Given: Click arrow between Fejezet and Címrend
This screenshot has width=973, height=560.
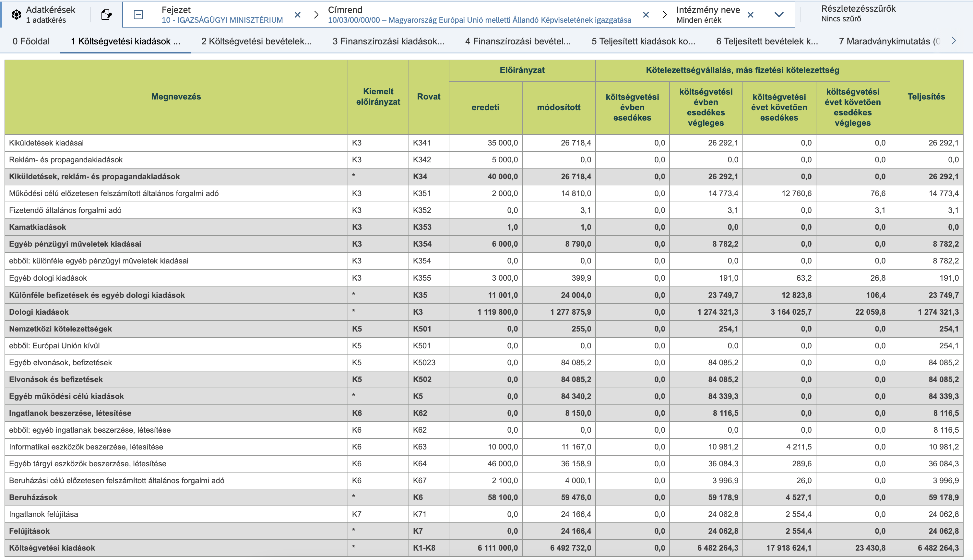Looking at the screenshot, I should pyautogui.click(x=316, y=15).
